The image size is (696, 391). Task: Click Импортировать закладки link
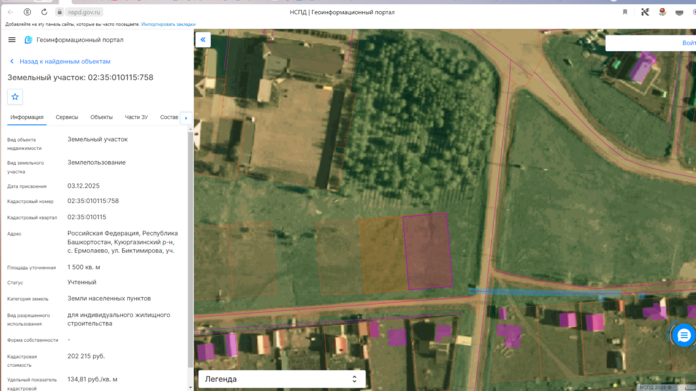click(168, 24)
